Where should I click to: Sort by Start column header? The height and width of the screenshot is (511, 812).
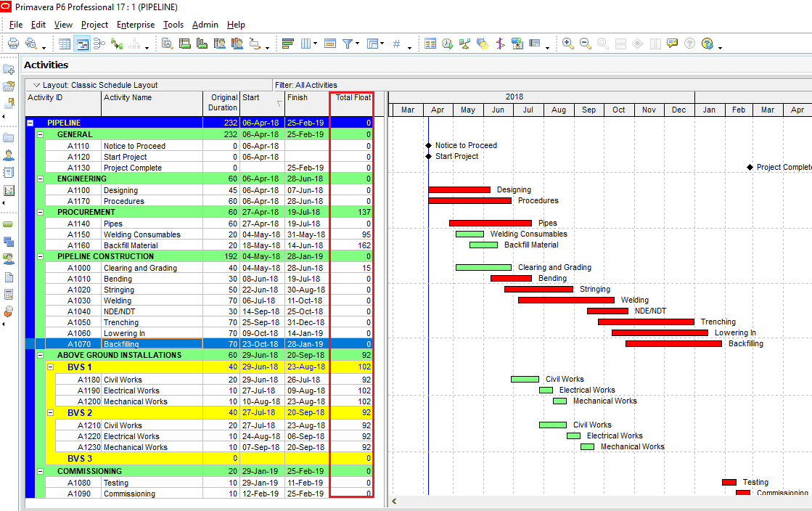(262, 103)
